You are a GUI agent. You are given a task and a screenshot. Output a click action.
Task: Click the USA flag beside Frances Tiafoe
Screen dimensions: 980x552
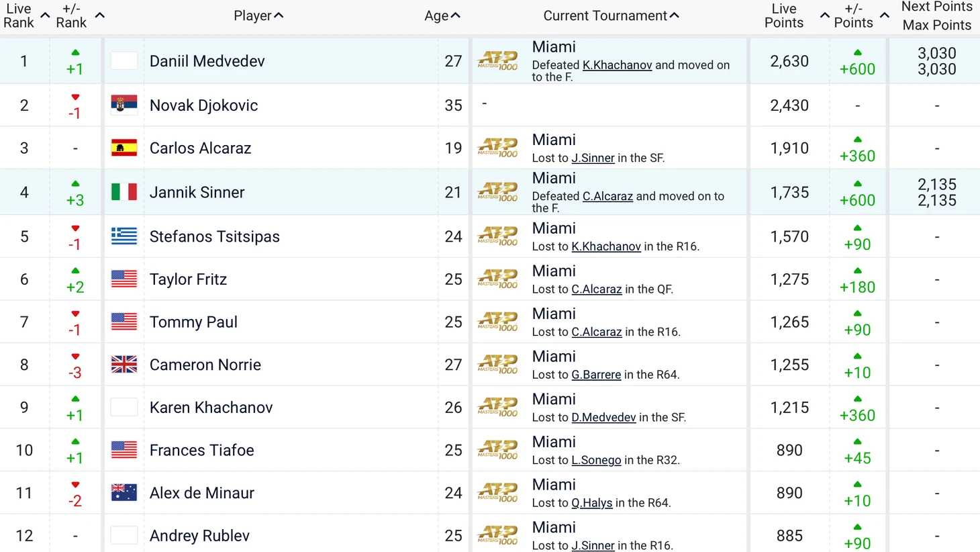[x=124, y=450]
